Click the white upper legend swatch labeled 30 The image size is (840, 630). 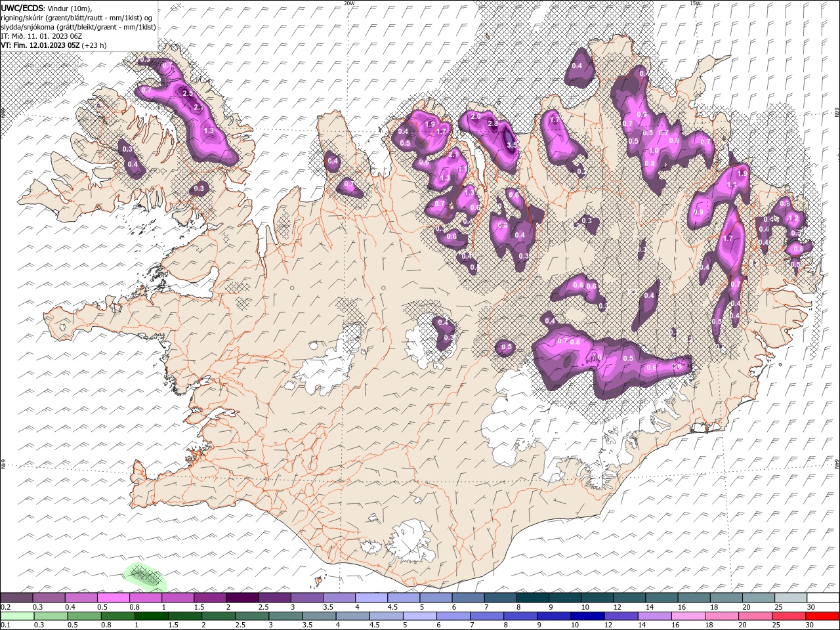[822, 598]
